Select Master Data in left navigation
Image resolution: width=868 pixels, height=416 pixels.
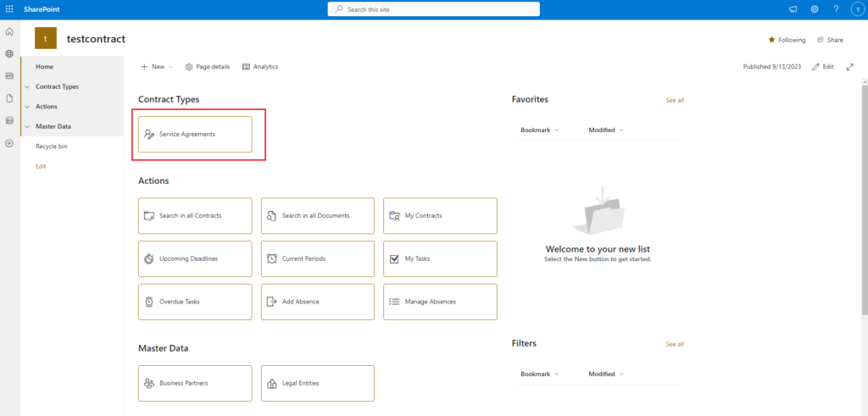53,127
